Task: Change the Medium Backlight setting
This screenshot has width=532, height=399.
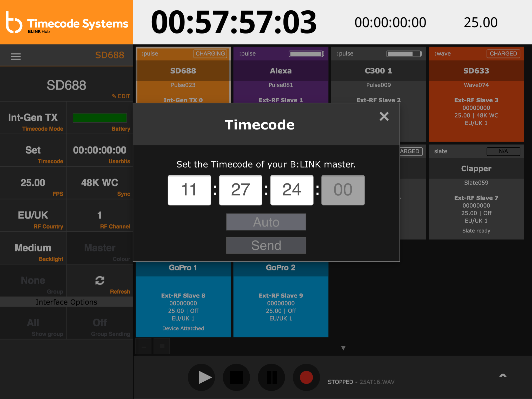Action: 33,248
